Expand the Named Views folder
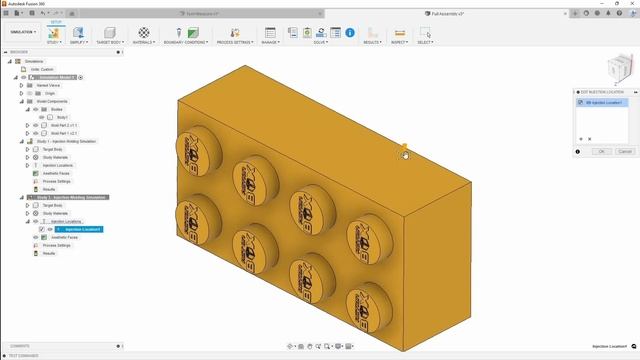640x360 pixels. (x=22, y=85)
